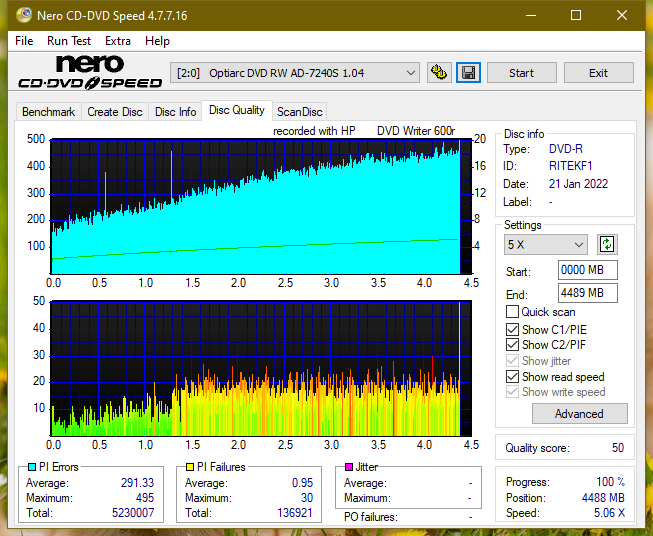Click the End position 4489 MB field
653x536 pixels.
(587, 293)
